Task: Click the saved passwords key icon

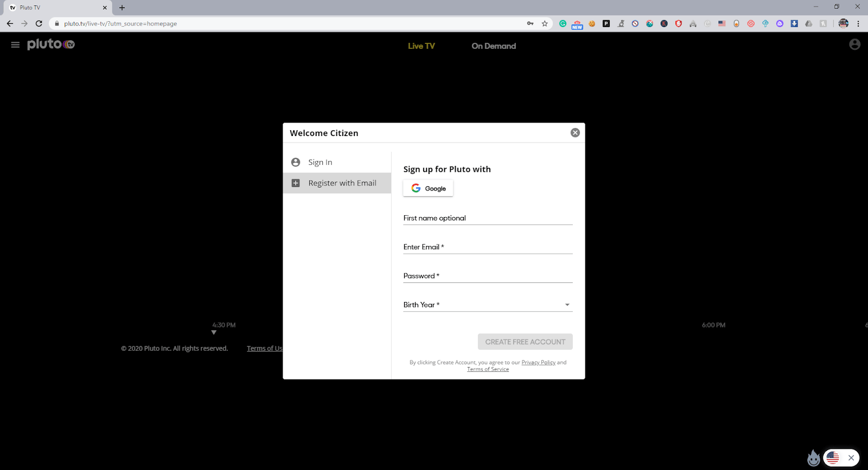Action: click(x=530, y=23)
